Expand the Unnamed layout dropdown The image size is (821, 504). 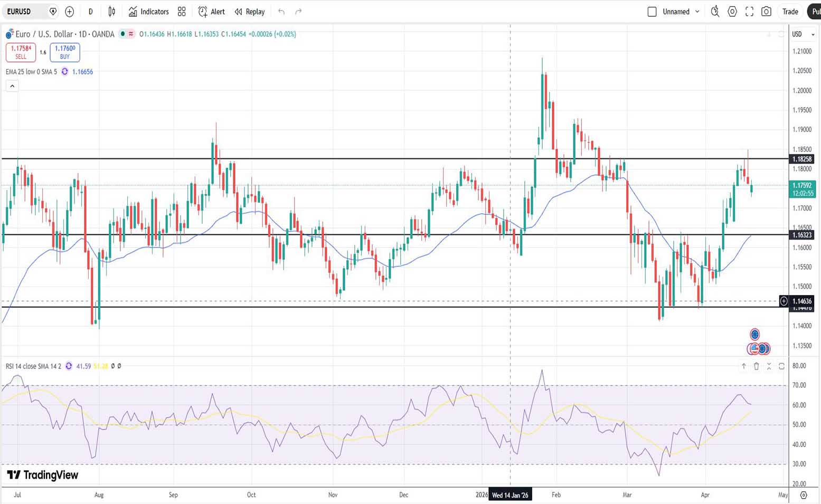pos(697,12)
